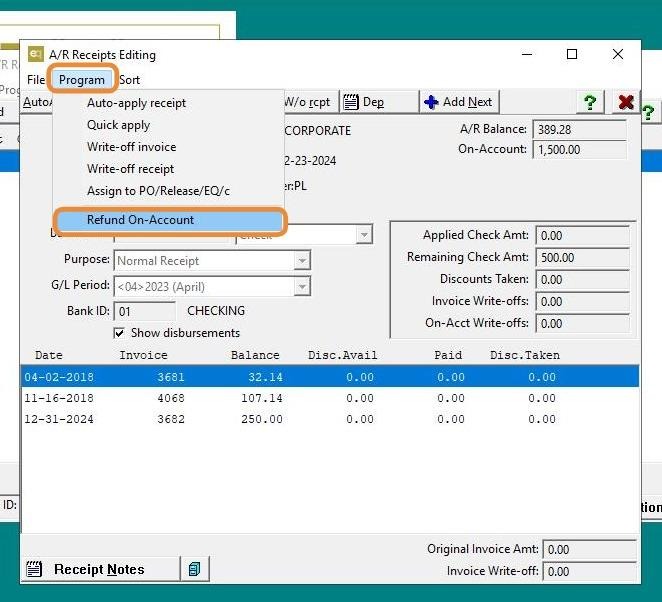Image resolution: width=662 pixels, height=602 pixels.
Task: Select Quick apply menu entry
Action: click(x=118, y=125)
